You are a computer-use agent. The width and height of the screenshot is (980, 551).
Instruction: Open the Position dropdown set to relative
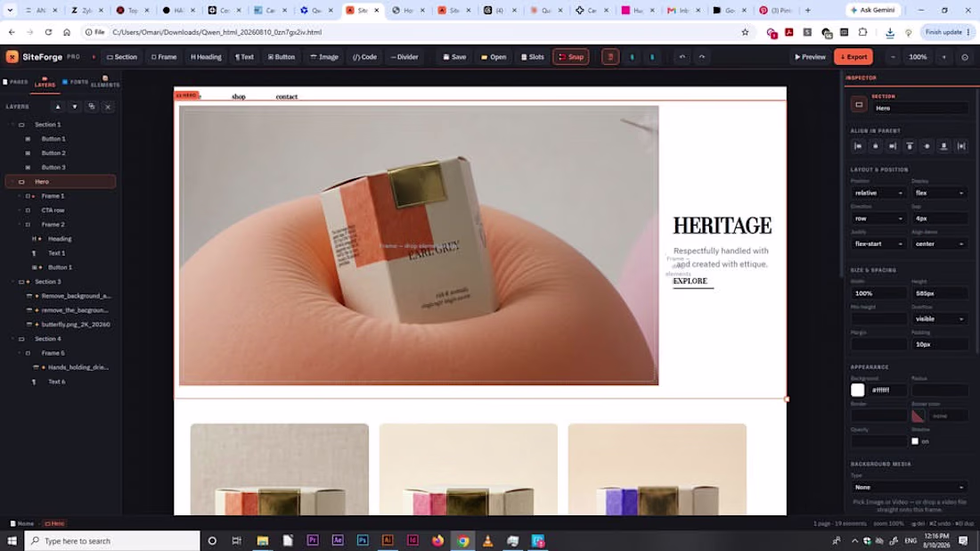tap(878, 193)
